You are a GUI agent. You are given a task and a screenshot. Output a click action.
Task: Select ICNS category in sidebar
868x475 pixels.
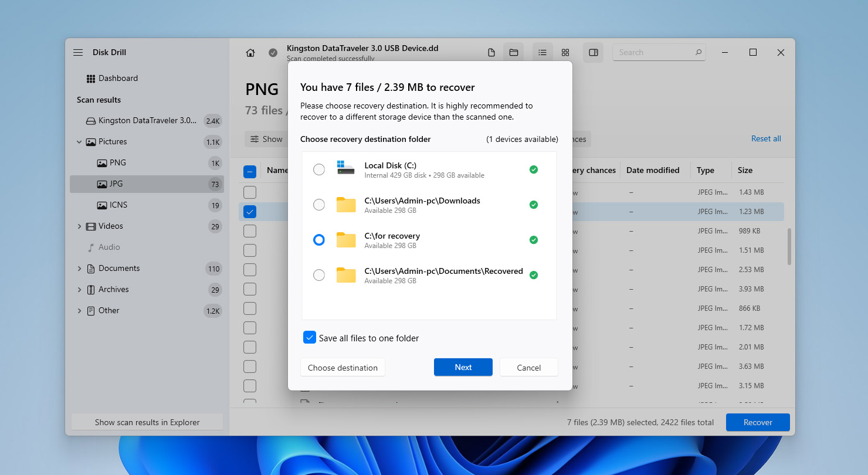pos(118,205)
